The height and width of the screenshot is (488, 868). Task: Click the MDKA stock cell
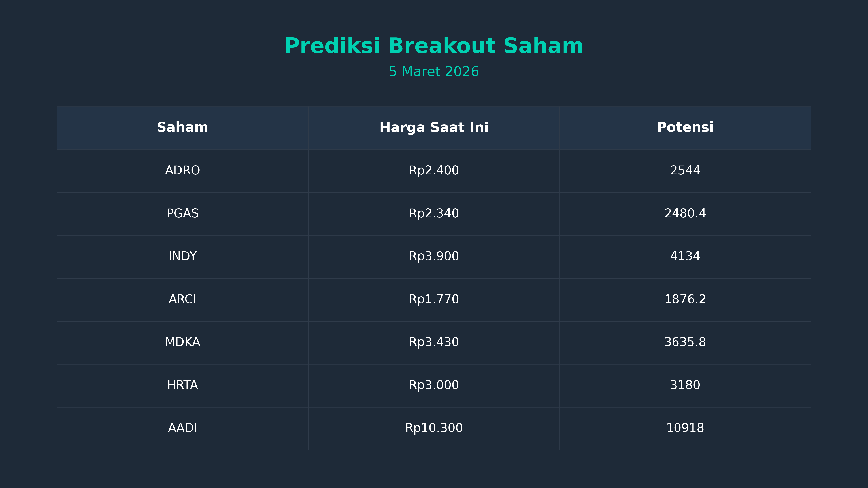[182, 342]
